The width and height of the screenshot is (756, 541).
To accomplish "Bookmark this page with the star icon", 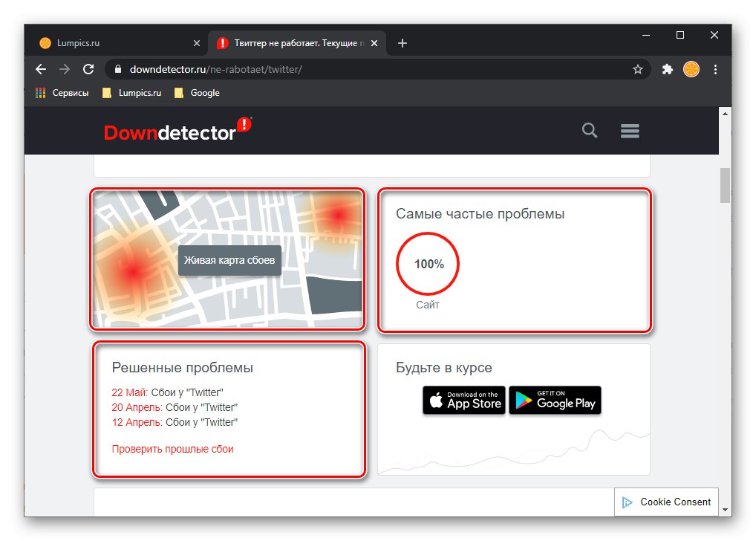I will [x=637, y=70].
